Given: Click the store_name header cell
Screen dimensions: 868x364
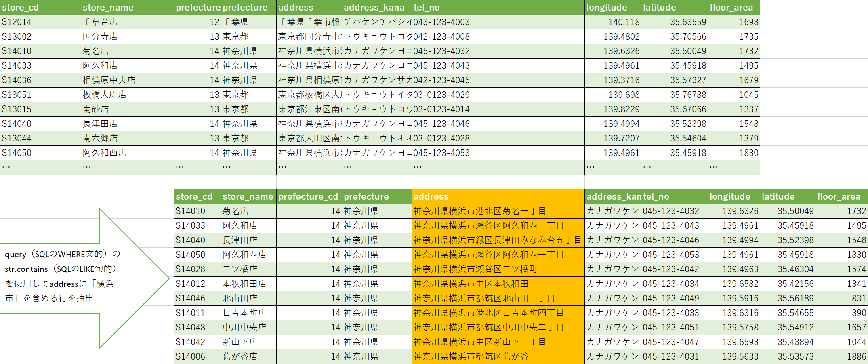Looking at the screenshot, I should tap(107, 7).
